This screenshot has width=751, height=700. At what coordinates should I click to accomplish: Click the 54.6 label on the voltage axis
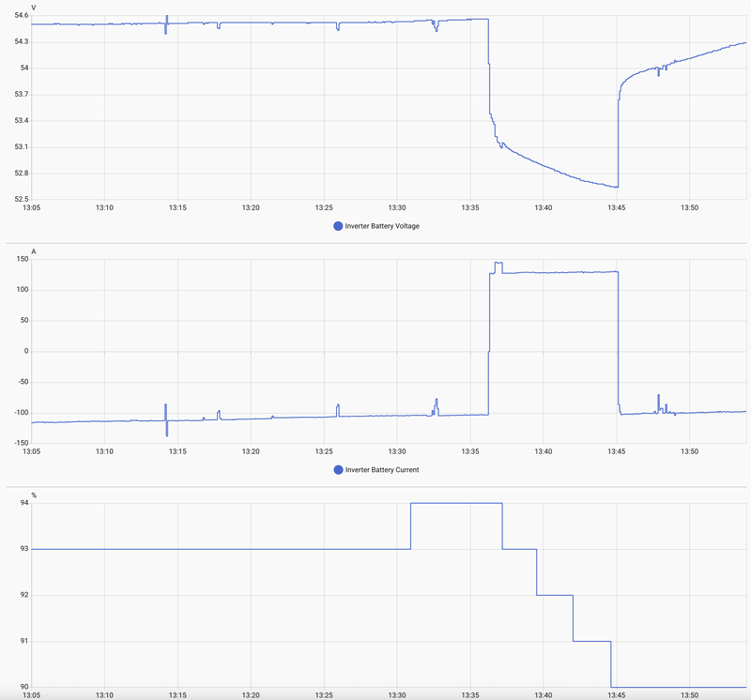tap(22, 15)
